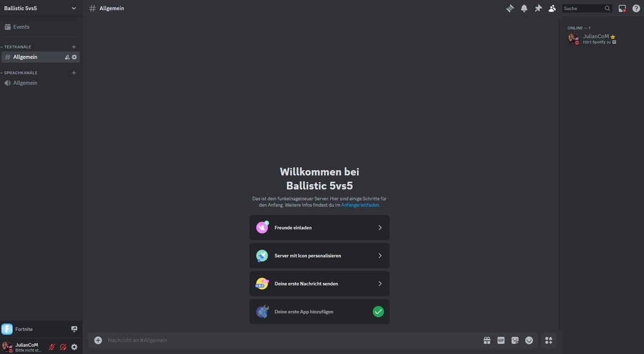Viewport: 644px width, 354px height.
Task: Open notification settings bell icon
Action: click(524, 8)
